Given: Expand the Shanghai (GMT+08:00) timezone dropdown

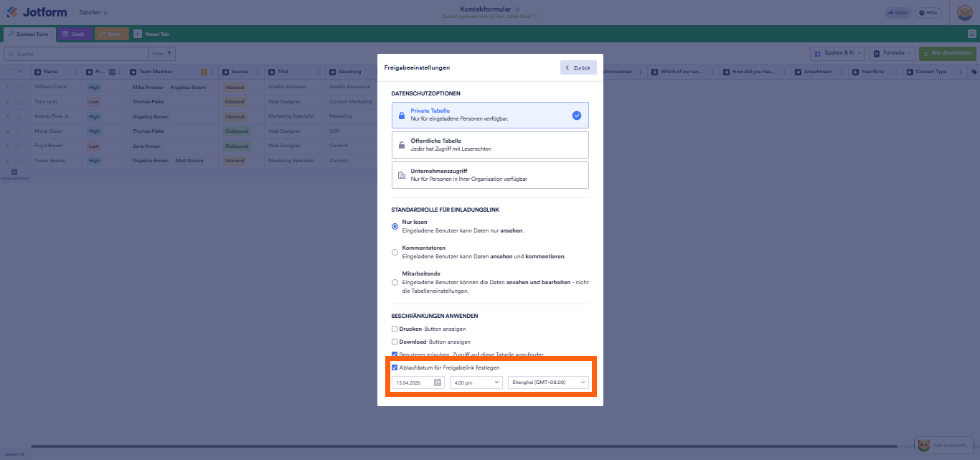Looking at the screenshot, I should 548,382.
